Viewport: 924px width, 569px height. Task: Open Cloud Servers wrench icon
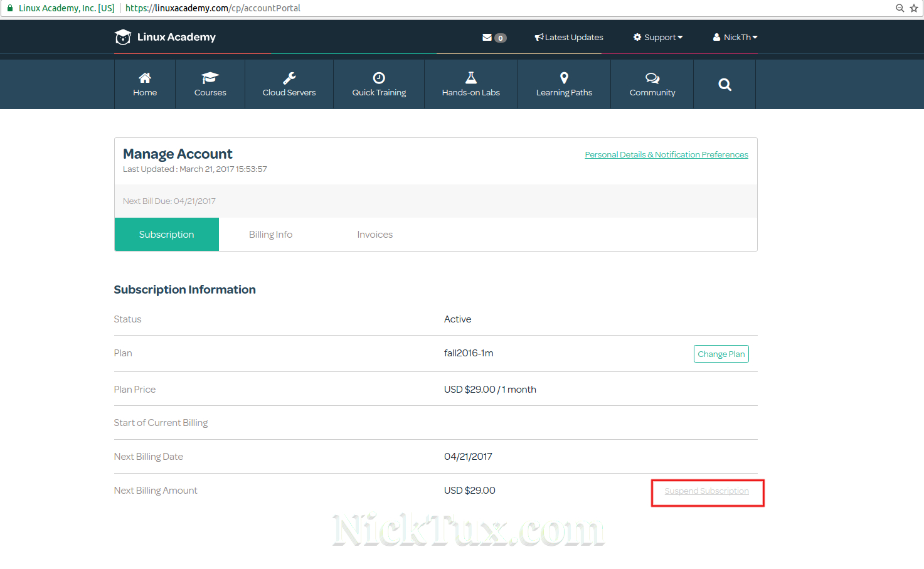pos(289,78)
